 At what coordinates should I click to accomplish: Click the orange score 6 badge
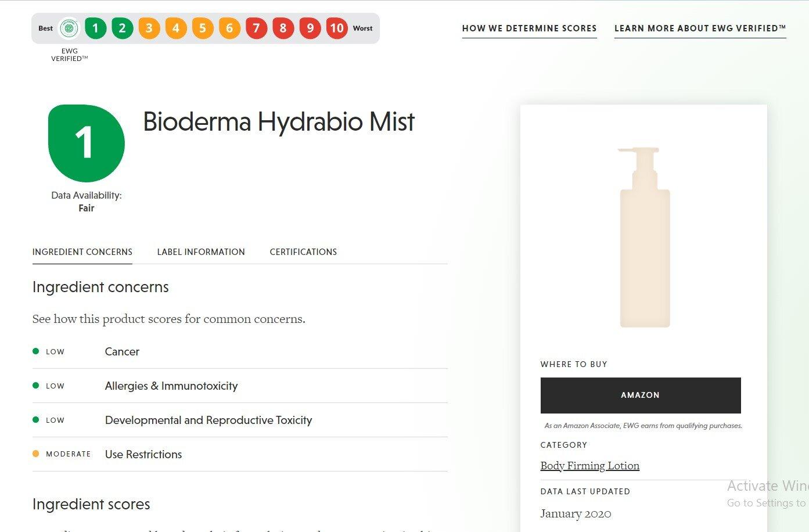(229, 28)
